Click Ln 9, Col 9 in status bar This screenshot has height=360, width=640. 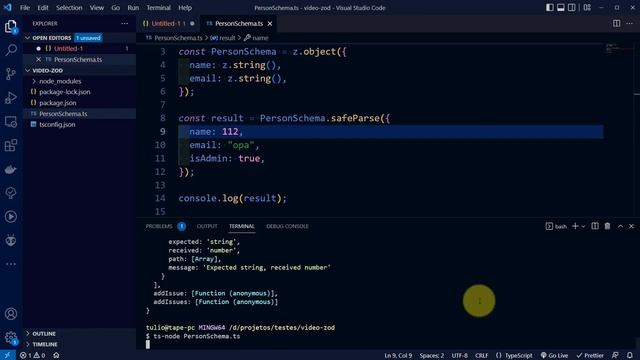398,356
